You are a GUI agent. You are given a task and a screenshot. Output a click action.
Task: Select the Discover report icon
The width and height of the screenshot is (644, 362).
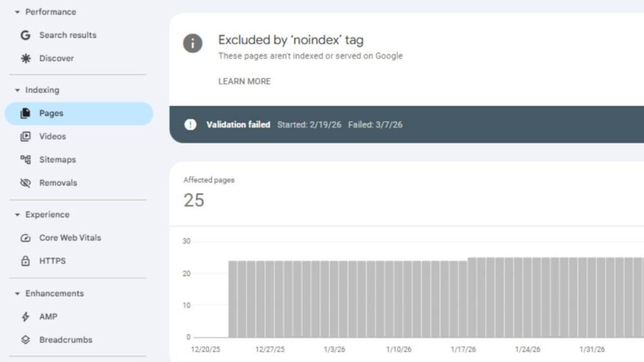point(25,58)
